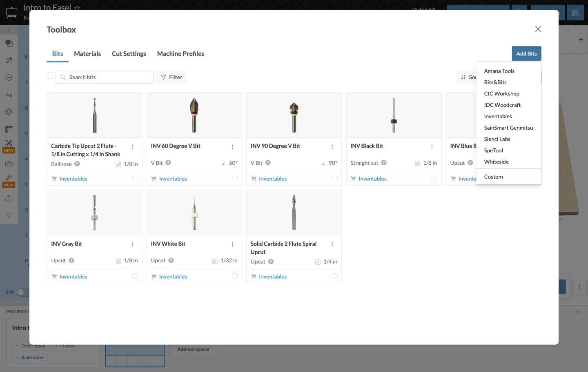The width and height of the screenshot is (588, 372).
Task: Choose SainSmart Genmitsu from the list
Action: pos(508,128)
